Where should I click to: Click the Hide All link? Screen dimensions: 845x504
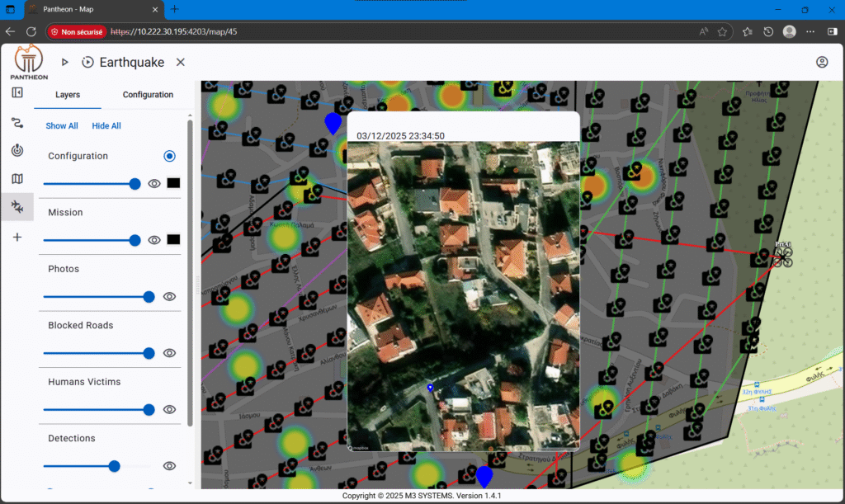(x=106, y=126)
